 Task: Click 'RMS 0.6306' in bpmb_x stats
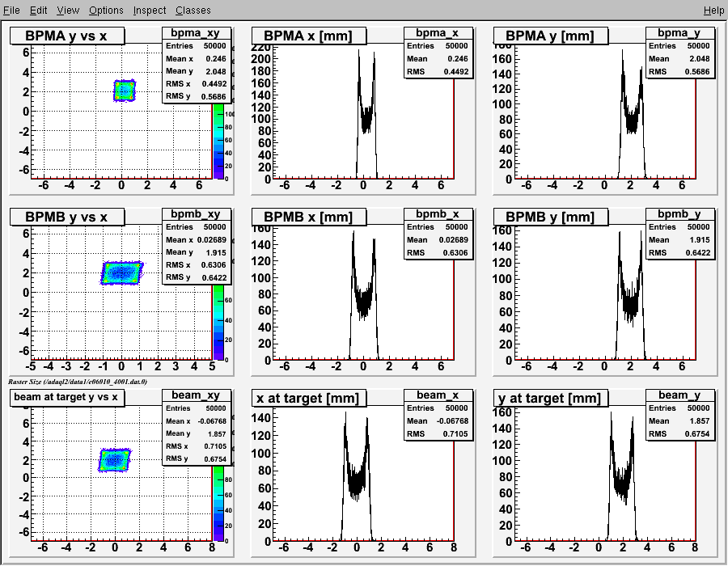[438, 253]
